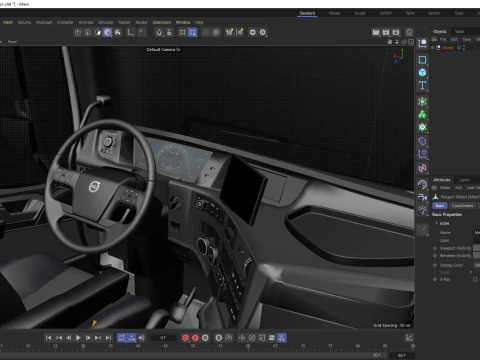
Task: Toggle loop playback mode
Action: [122, 338]
